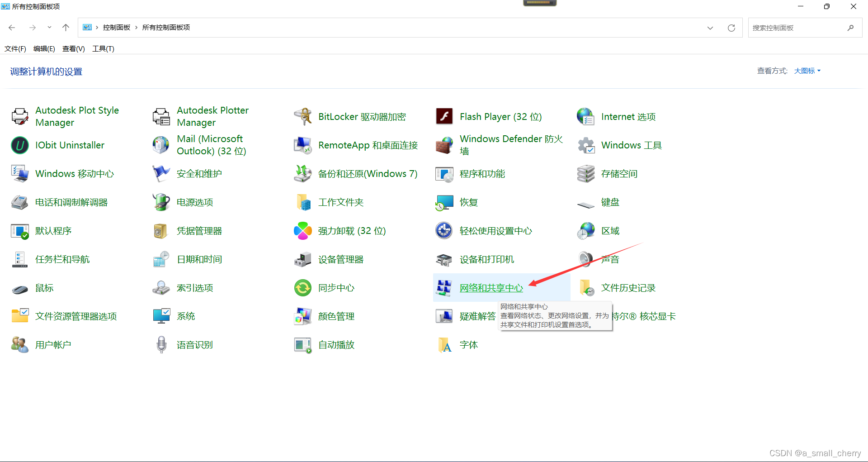The image size is (868, 462).
Task: Click the 强力卸载 (32 位) icon
Action: click(303, 231)
